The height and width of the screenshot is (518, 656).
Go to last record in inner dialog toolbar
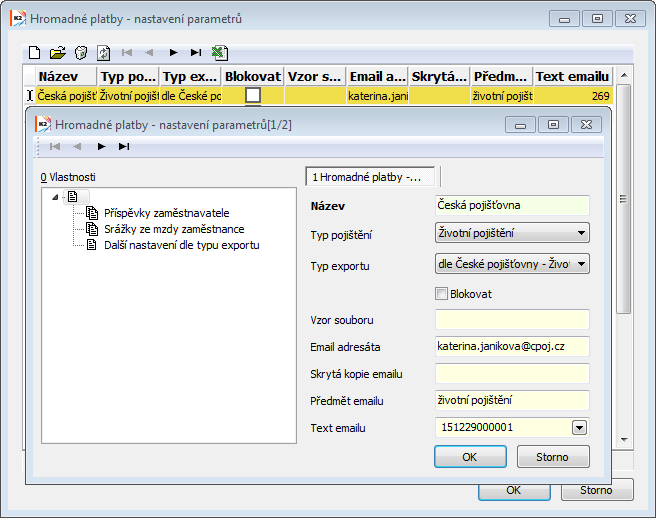pos(124,146)
